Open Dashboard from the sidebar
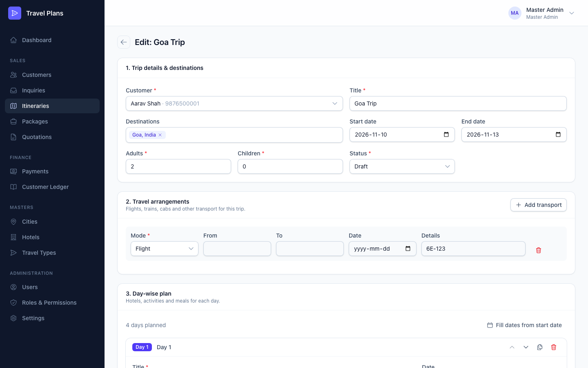Viewport: 588px width, 368px height. pyautogui.click(x=52, y=40)
